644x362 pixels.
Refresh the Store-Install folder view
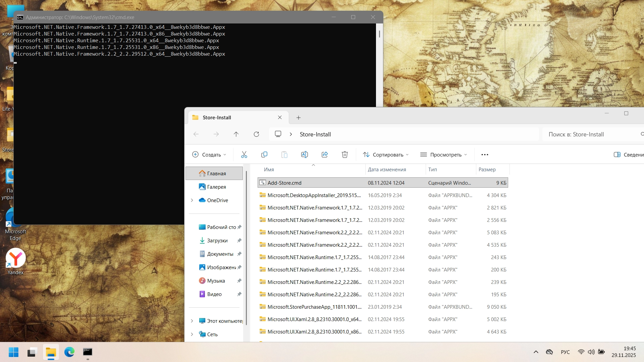coord(256,134)
